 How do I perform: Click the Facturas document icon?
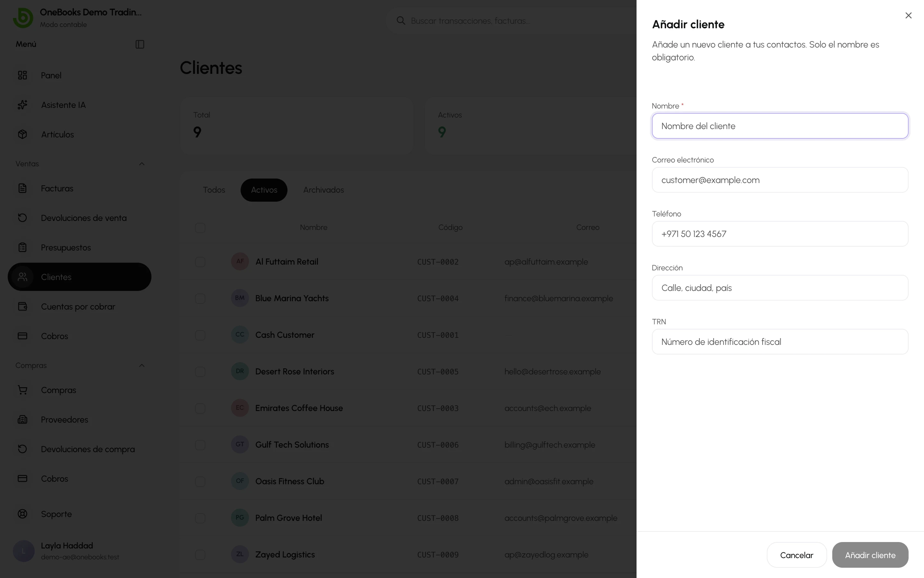point(22,188)
